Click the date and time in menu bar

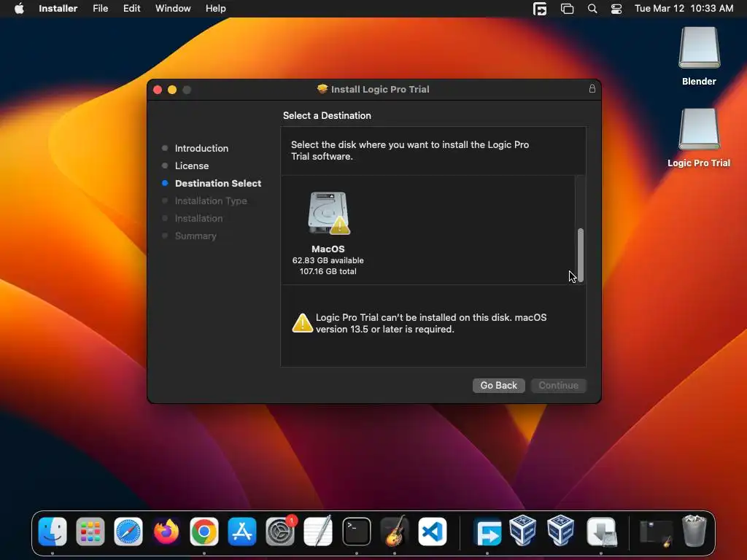684,9
